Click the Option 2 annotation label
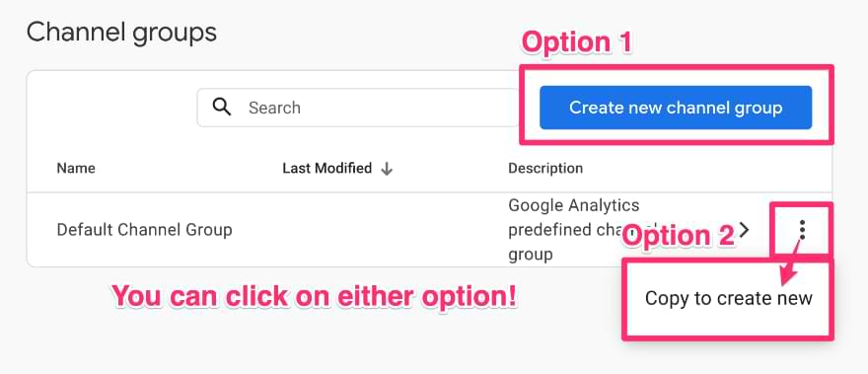The width and height of the screenshot is (868, 374). click(680, 236)
